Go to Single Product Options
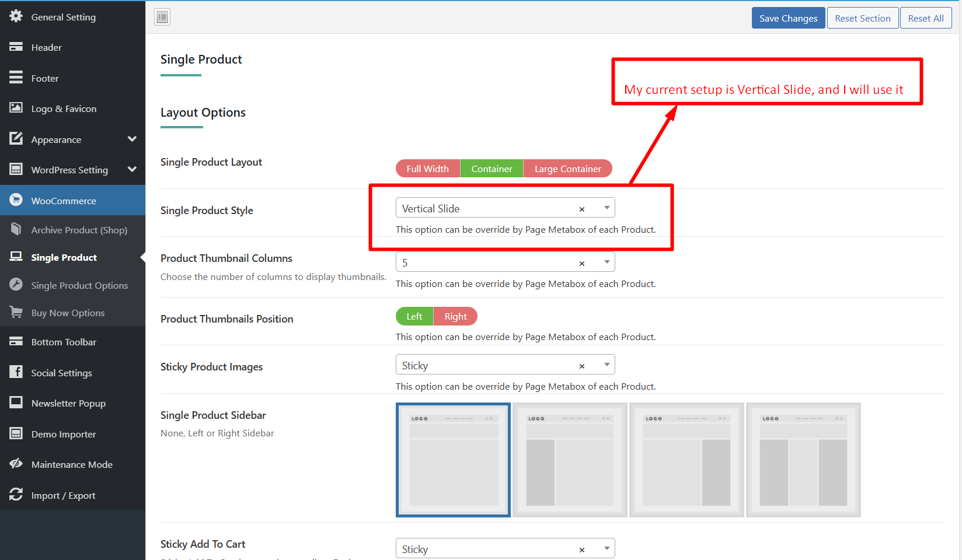 pos(72,285)
